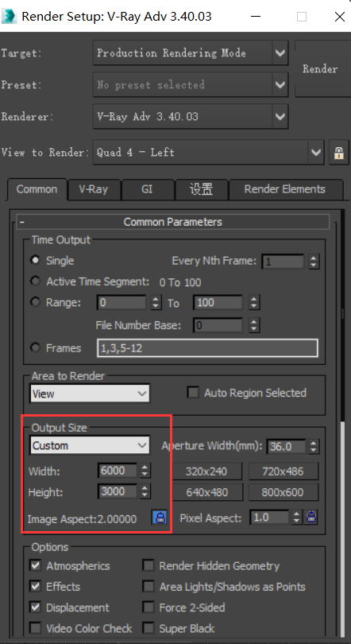Expand the Area to Render View dropdown

(90, 394)
